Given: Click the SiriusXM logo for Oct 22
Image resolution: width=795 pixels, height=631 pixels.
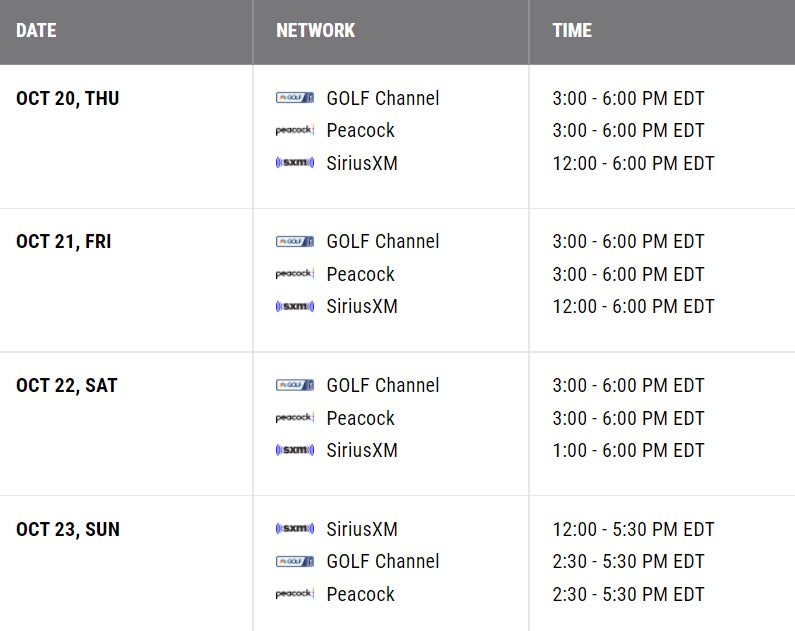Looking at the screenshot, I should point(295,450).
